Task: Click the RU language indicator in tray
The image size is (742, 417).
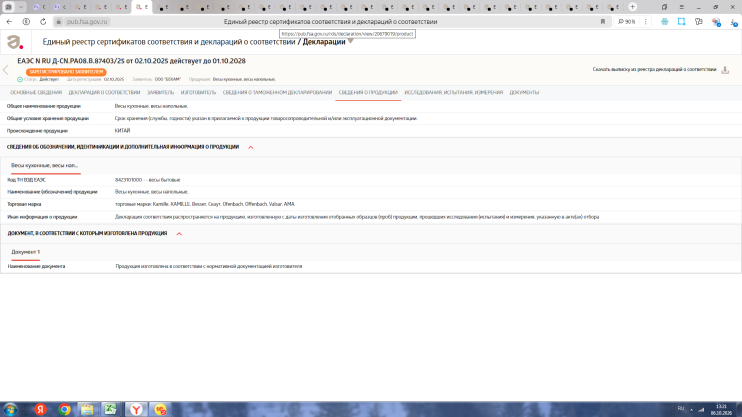Action: point(680,408)
